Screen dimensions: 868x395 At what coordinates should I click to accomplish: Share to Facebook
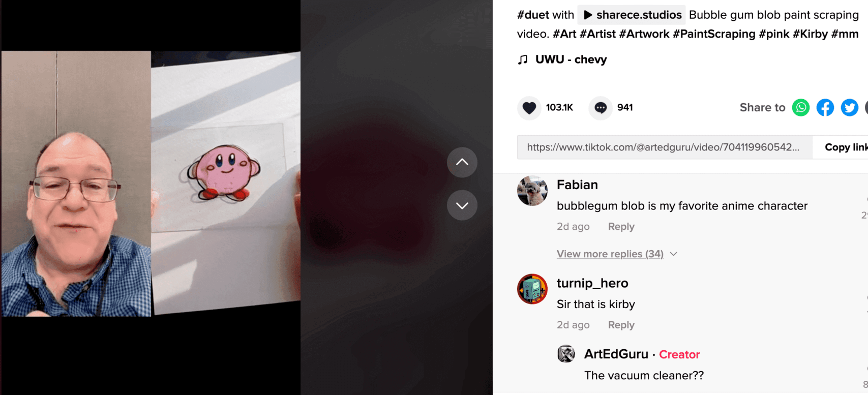click(825, 108)
